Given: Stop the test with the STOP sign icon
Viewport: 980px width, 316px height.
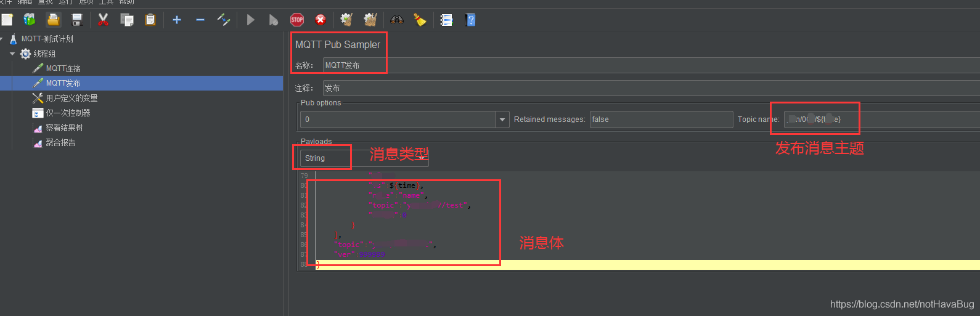Looking at the screenshot, I should tap(297, 20).
